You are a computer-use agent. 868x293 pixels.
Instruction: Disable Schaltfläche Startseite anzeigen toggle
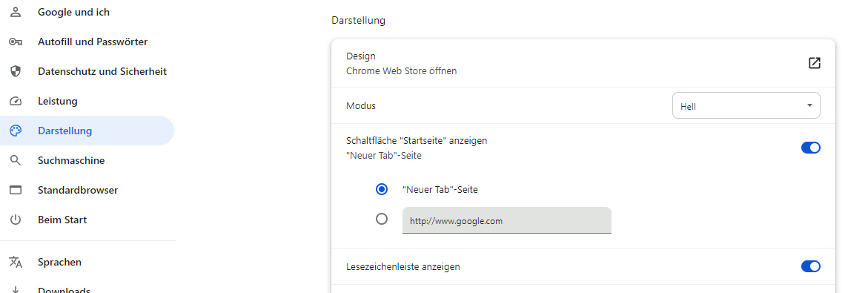tap(810, 148)
